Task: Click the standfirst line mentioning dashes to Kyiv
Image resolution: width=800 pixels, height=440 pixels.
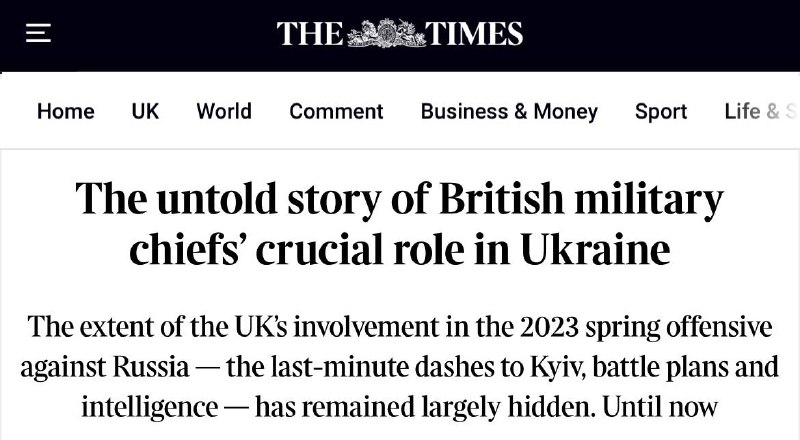Action: pos(399,368)
